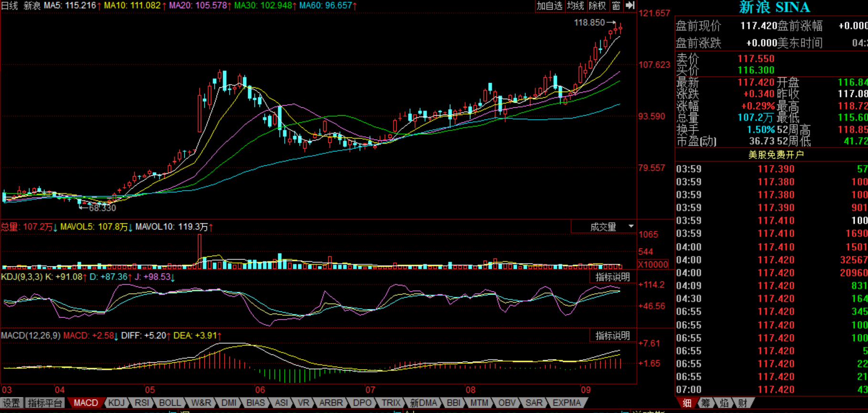This screenshot has width=868, height=413.
Task: Click the MA10: 111.082 label
Action: tap(132, 6)
